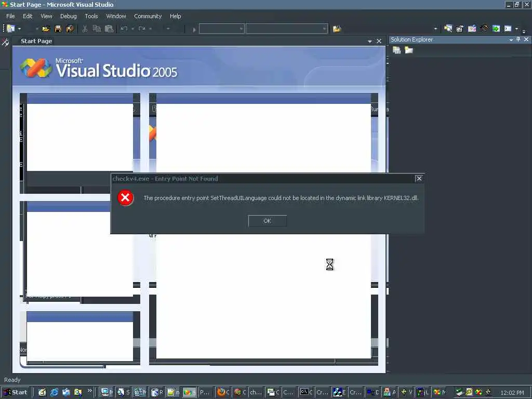The height and width of the screenshot is (399, 532).
Task: Click the Paste clipboard icon
Action: click(109, 29)
